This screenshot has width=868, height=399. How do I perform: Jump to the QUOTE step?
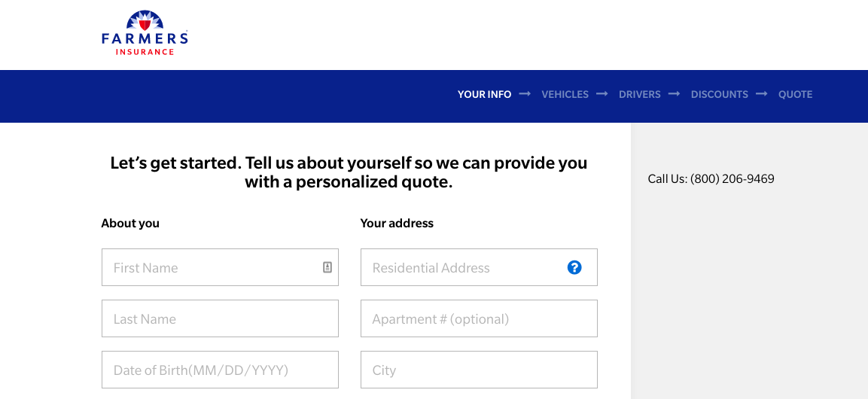(795, 94)
